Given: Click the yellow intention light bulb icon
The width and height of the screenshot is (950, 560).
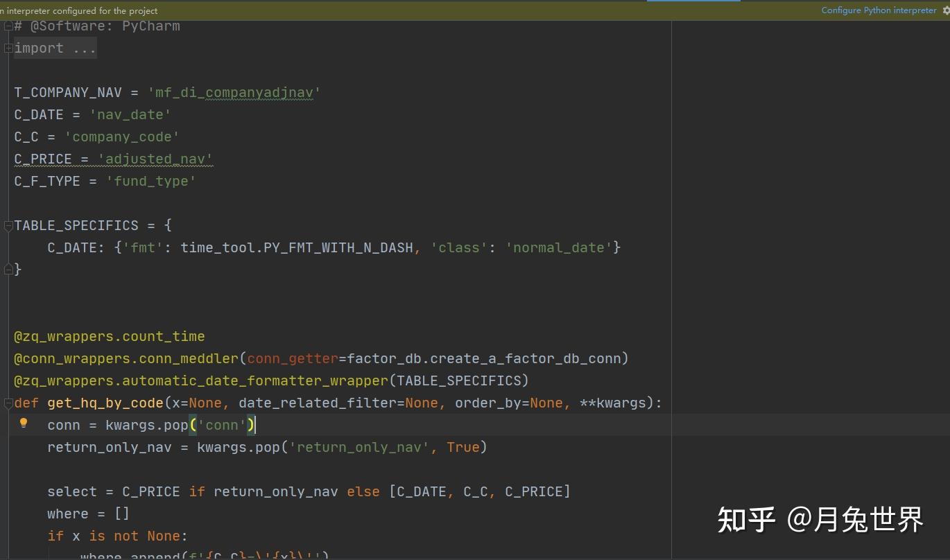Looking at the screenshot, I should 24,423.
